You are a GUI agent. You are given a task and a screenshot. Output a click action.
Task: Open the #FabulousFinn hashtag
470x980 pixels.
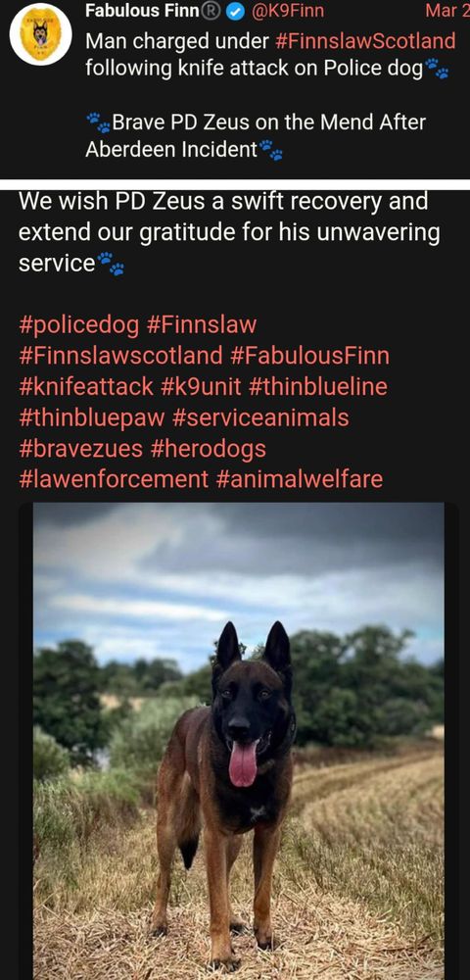click(x=309, y=356)
